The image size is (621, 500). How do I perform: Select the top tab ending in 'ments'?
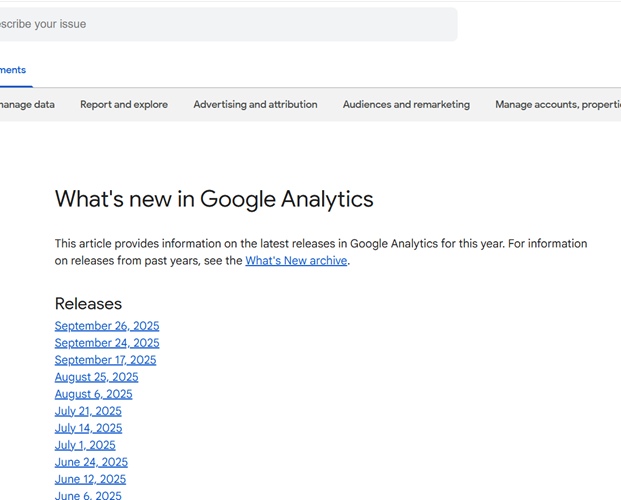[13, 70]
